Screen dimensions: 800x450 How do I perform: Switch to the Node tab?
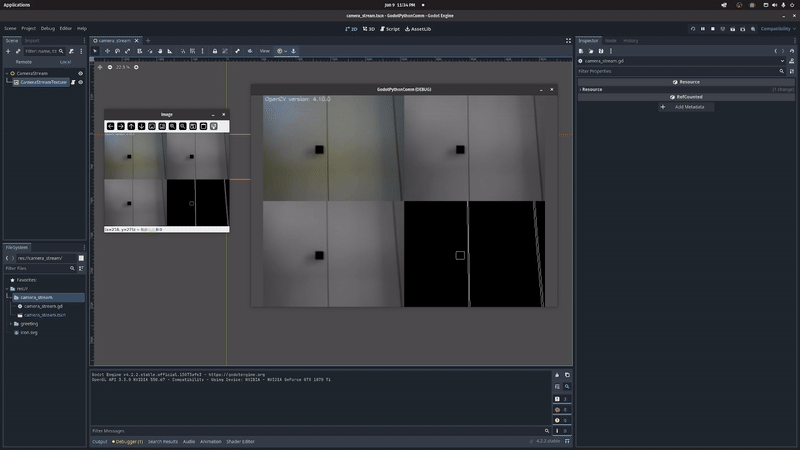[610, 41]
